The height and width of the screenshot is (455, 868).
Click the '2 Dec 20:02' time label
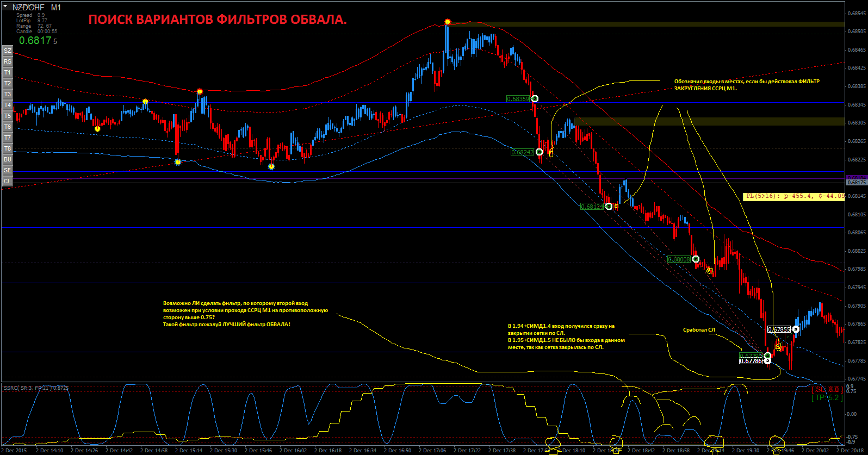coord(815,451)
